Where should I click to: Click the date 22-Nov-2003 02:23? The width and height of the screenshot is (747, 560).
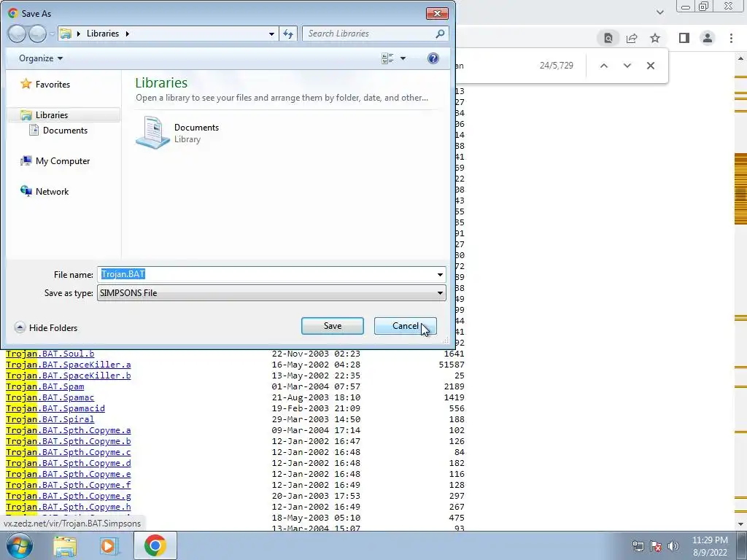click(316, 354)
